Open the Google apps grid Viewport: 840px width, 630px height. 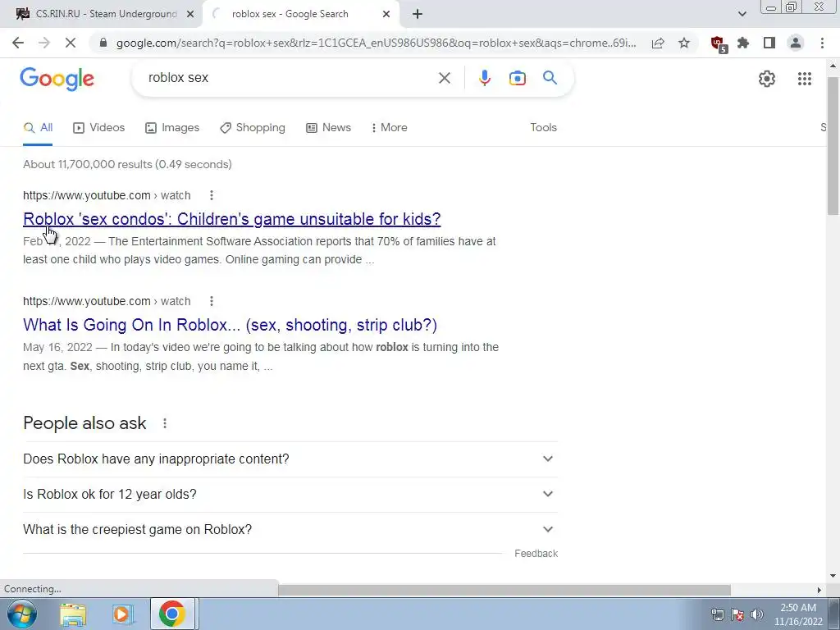click(804, 79)
